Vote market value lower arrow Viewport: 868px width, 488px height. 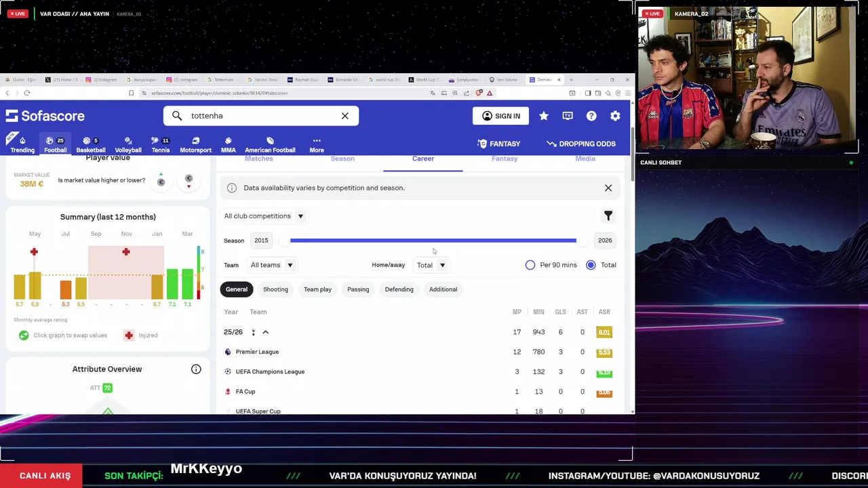click(x=189, y=180)
